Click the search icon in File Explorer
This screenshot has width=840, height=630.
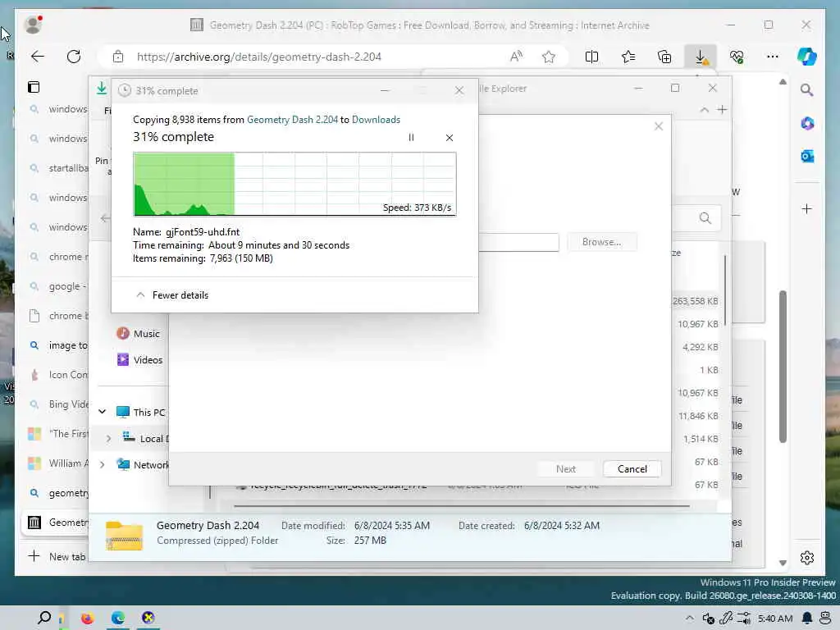pyautogui.click(x=705, y=218)
